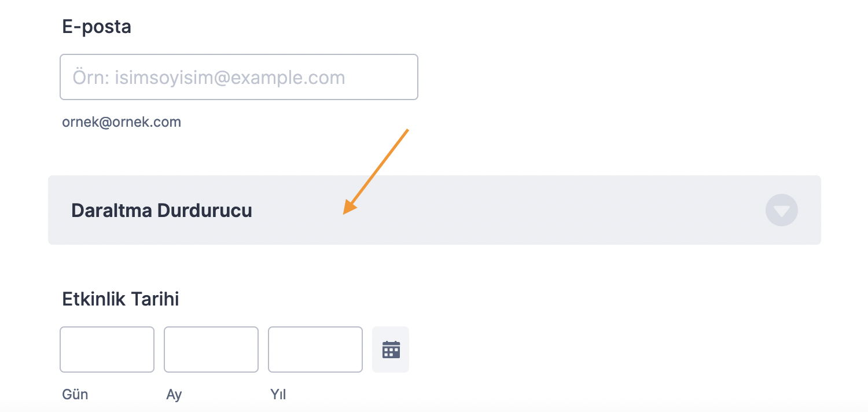This screenshot has height=412, width=868.
Task: Expand the Daraltma Durdurucu section bar
Action: 492,210
